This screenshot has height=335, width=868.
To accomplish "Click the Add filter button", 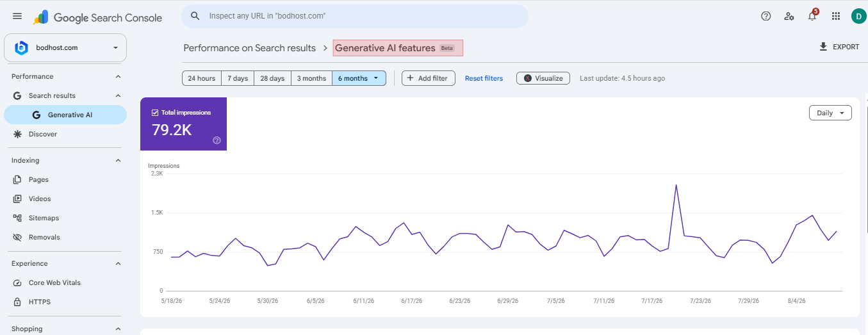I will (x=429, y=78).
